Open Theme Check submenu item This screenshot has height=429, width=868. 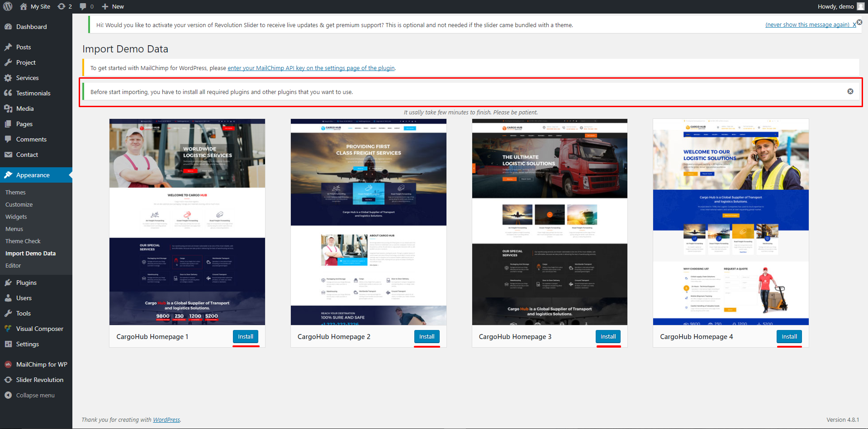point(23,241)
